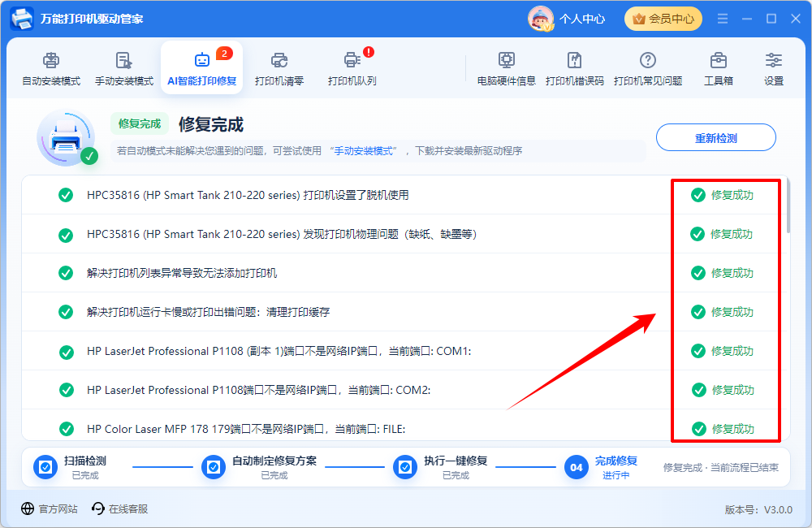
Task: Open 个人中心 personal center
Action: 582,19
